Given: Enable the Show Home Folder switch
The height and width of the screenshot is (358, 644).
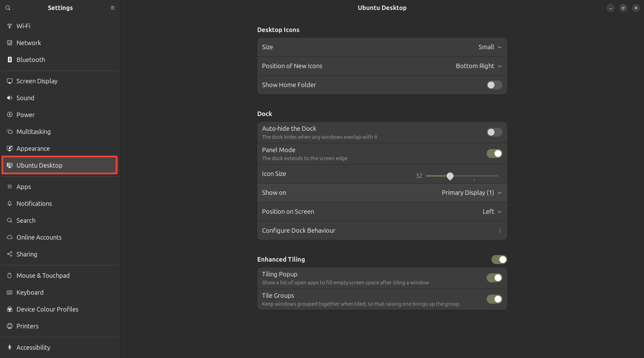Looking at the screenshot, I should coord(494,85).
